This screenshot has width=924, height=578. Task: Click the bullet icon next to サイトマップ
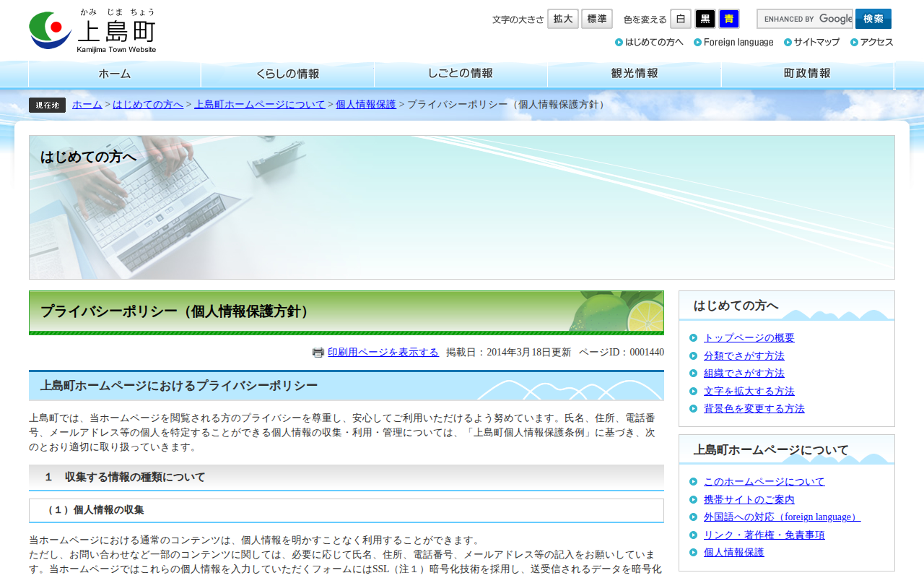point(788,42)
